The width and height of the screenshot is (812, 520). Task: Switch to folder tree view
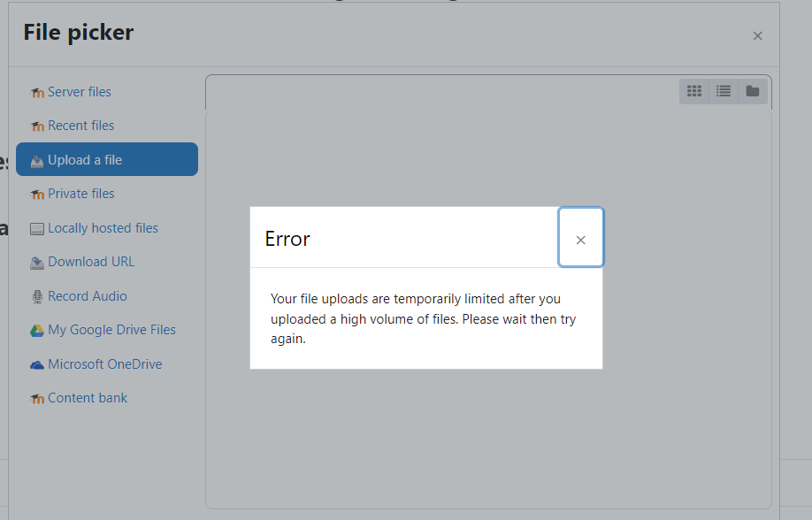(753, 91)
